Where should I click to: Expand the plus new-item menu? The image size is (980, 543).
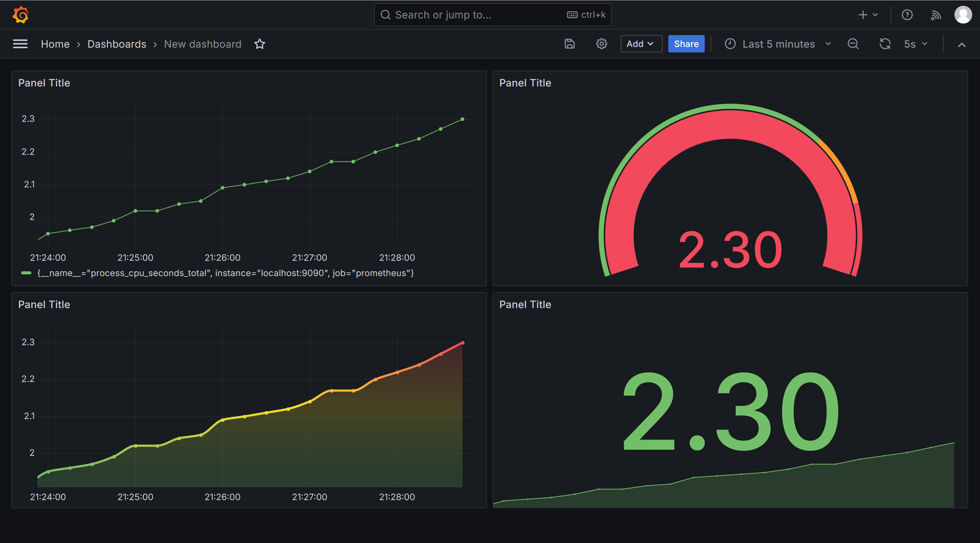(868, 15)
